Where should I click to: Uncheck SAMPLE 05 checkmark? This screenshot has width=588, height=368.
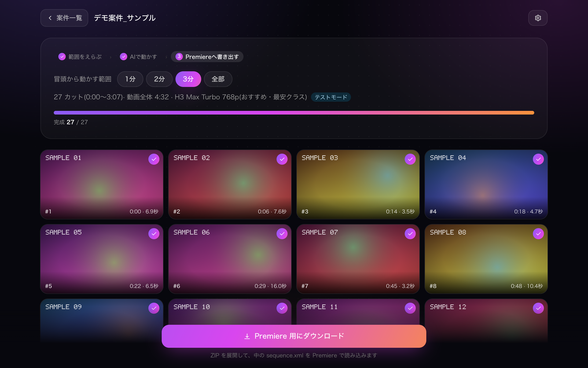coord(154,234)
